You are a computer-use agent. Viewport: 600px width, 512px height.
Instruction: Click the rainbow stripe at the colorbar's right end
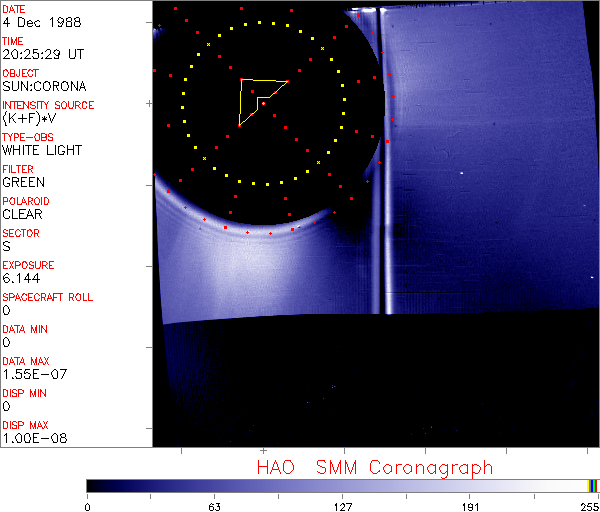click(593, 485)
